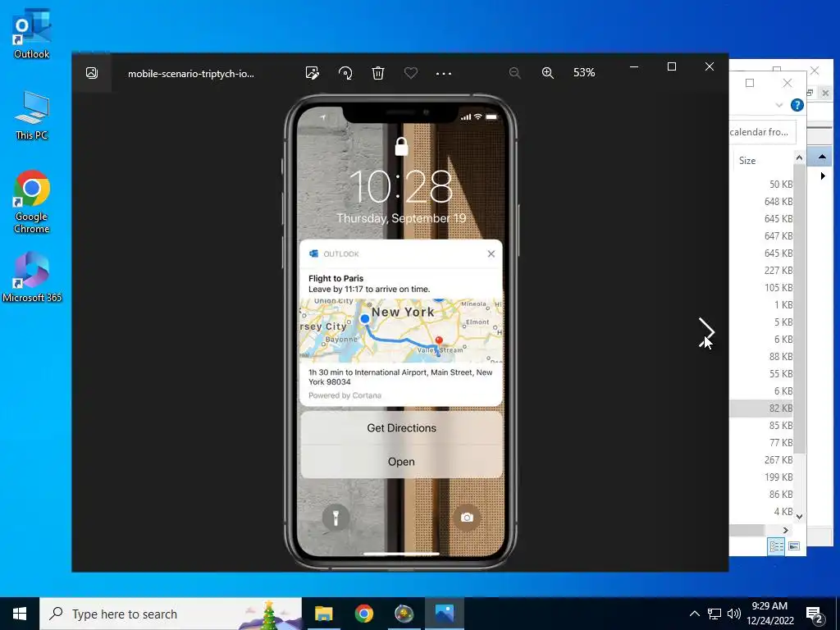Select the file row sized 4 KB
The width and height of the screenshot is (840, 630).
click(x=761, y=511)
